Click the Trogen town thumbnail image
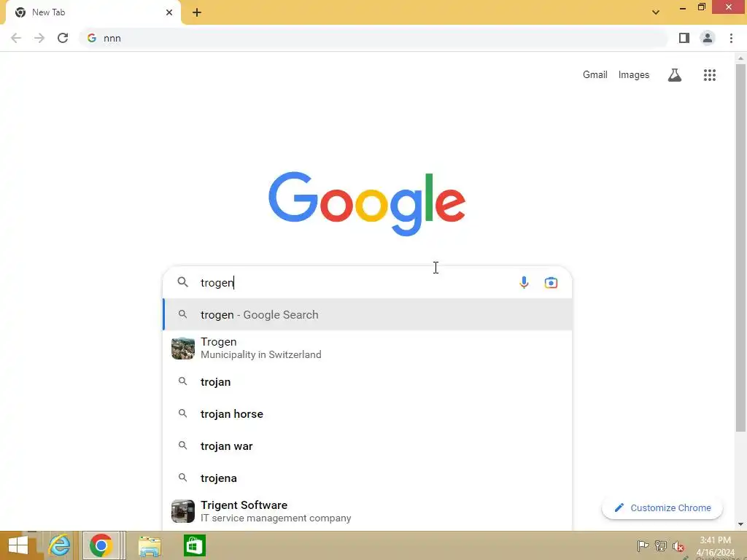 click(x=183, y=348)
